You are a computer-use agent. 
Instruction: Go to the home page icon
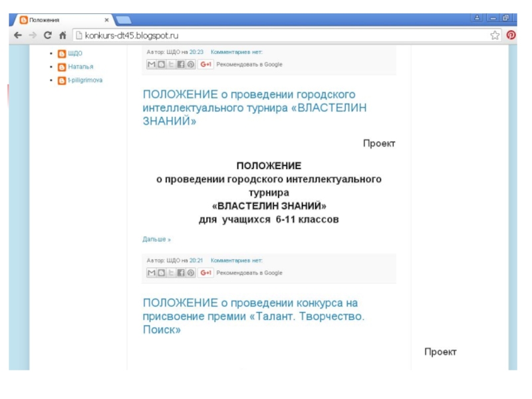point(63,35)
